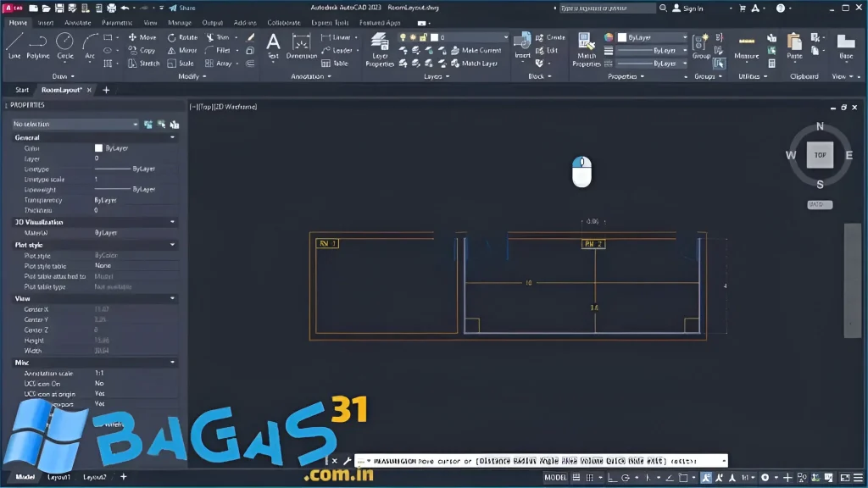The height and width of the screenshot is (488, 868).
Task: Collapse the Plot style section
Action: pos(172,245)
